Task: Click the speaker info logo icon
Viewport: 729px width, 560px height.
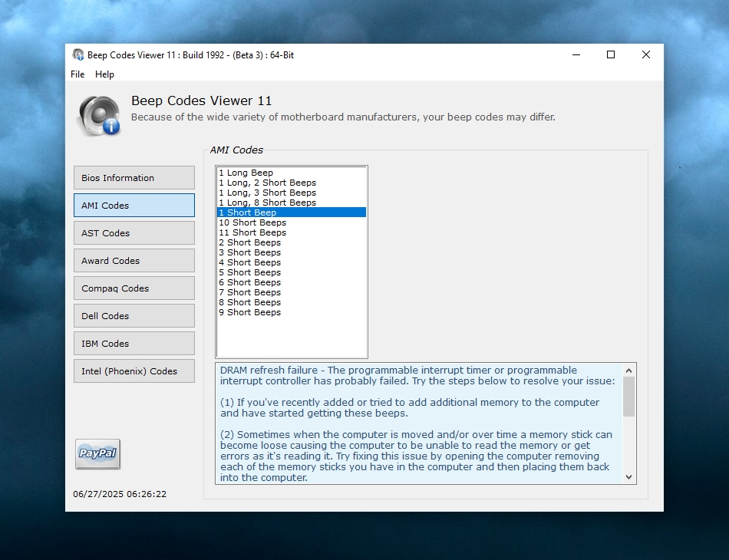Action: pyautogui.click(x=100, y=116)
